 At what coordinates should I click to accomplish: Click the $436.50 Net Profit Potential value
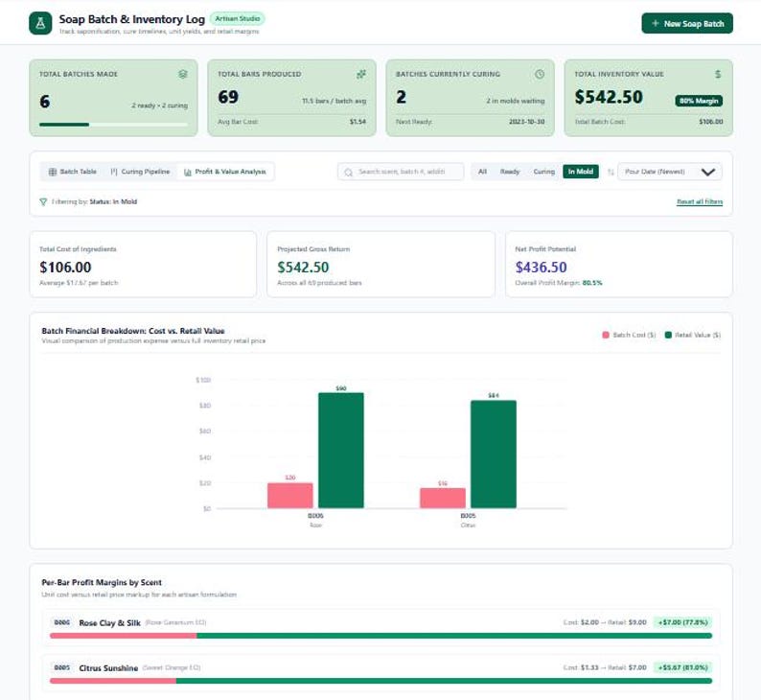coord(541,268)
